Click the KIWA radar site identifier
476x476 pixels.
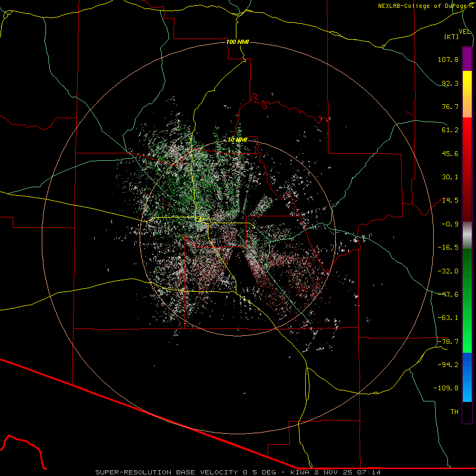click(300, 472)
